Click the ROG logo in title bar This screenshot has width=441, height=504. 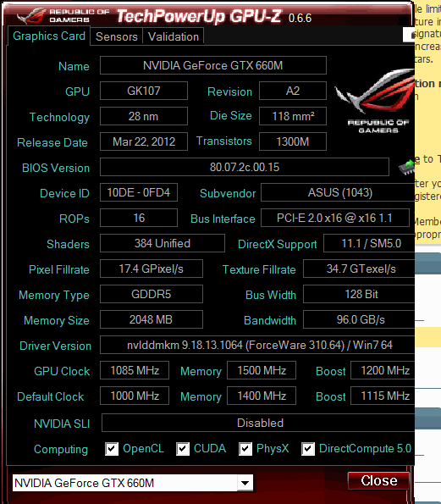(30, 16)
